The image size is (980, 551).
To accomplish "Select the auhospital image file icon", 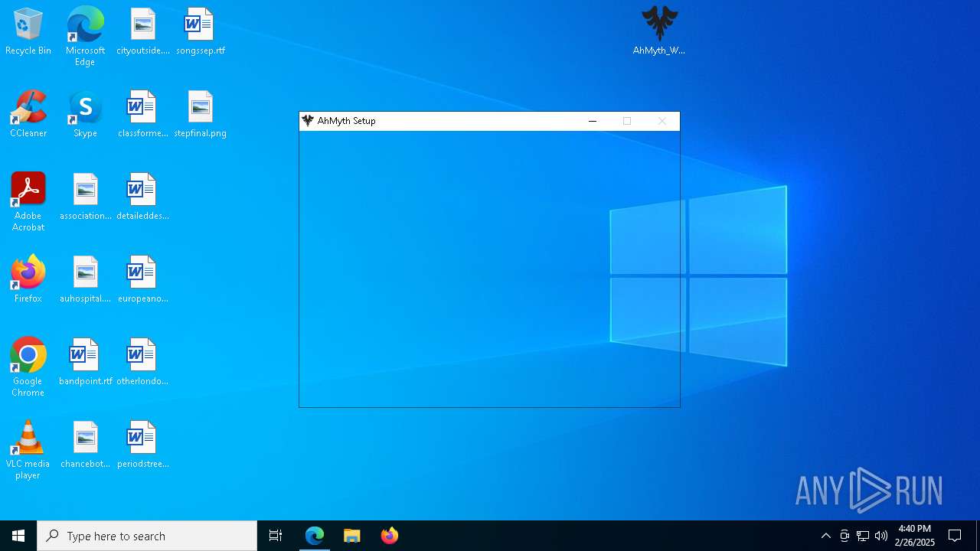I will [x=85, y=279].
